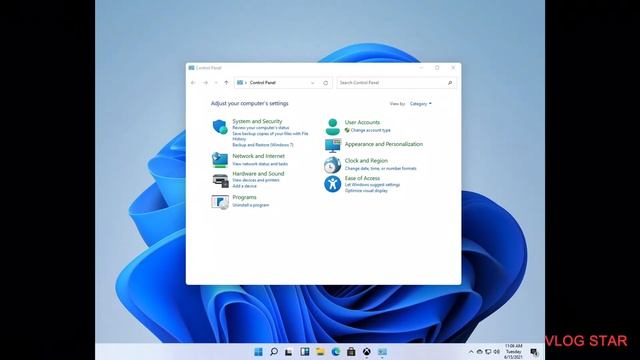Open Appearance and Personalization icon
The image size is (640, 360).
pos(333,145)
